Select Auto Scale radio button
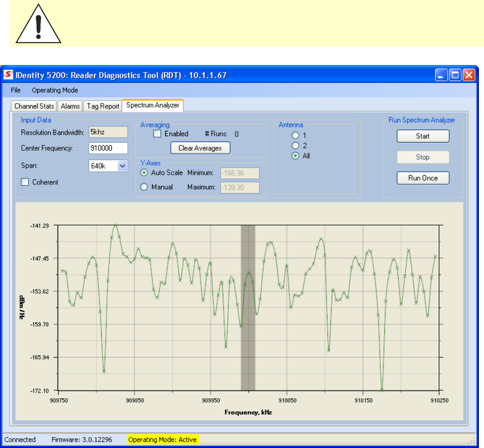The width and height of the screenshot is (484, 448). pyautogui.click(x=144, y=173)
